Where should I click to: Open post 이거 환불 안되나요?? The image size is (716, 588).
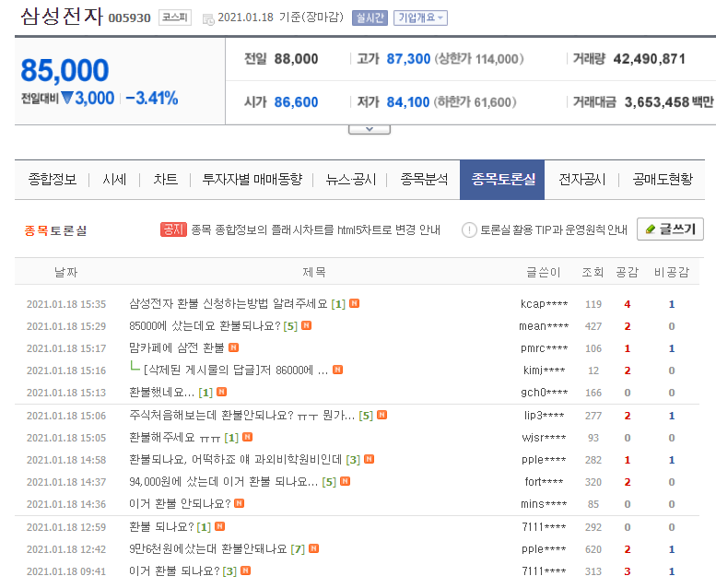pyautogui.click(x=180, y=504)
